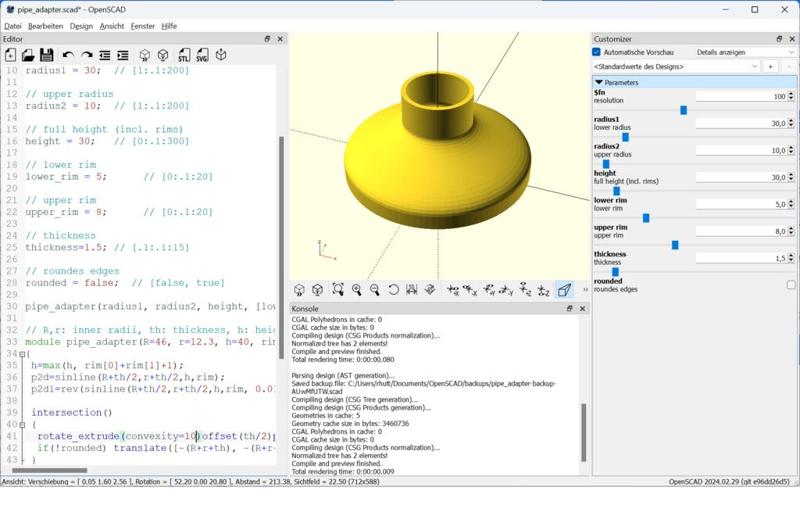
Task: Click the editor's vertical scrollbar
Action: tap(281, 247)
